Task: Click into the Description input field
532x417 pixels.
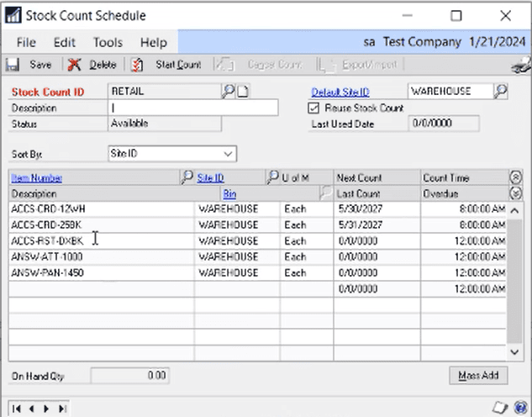Action: pyautogui.click(x=193, y=108)
